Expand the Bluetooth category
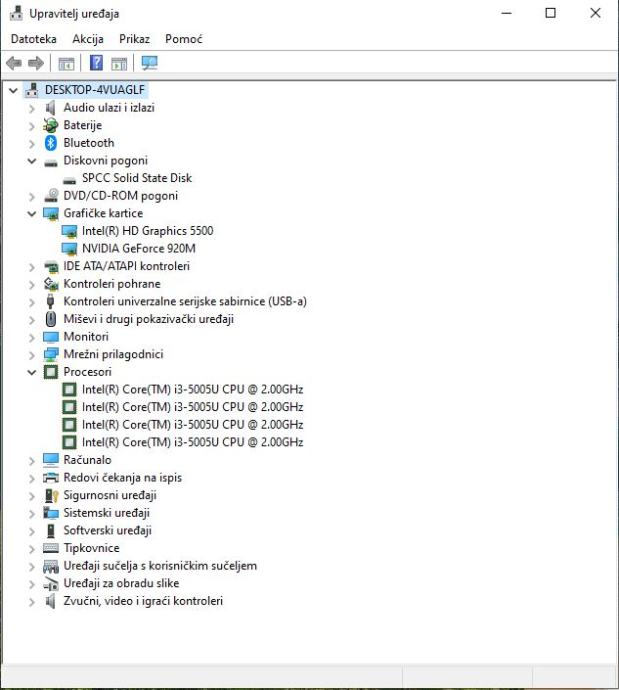This screenshot has width=619, height=690. pyautogui.click(x=32, y=143)
